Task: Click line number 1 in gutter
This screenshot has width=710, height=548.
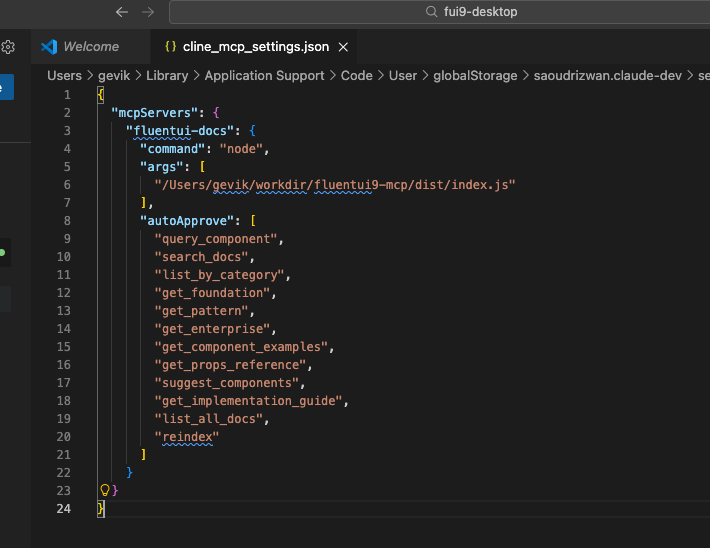Action: [67, 95]
